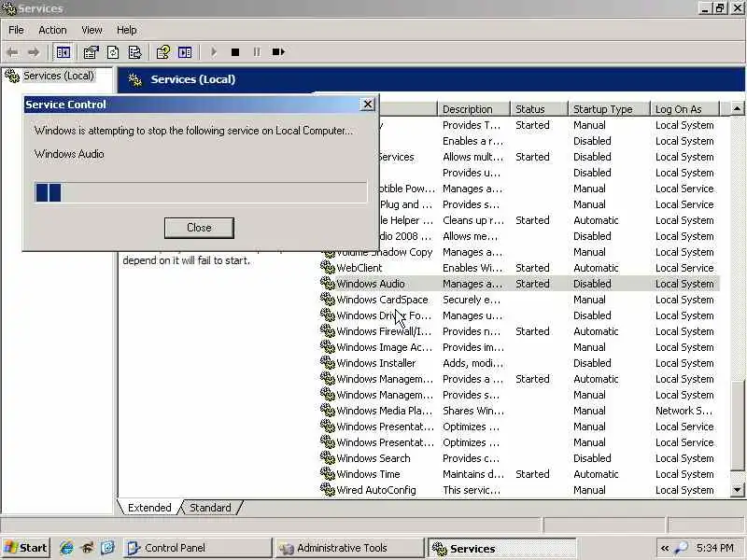The height and width of the screenshot is (560, 747).
Task: Select Windows Media Pla... service name
Action: click(x=384, y=411)
